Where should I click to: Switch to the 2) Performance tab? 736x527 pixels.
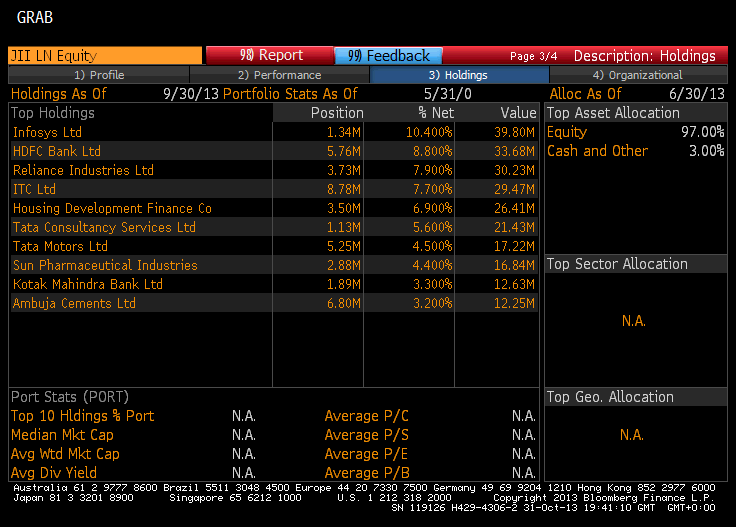point(279,75)
